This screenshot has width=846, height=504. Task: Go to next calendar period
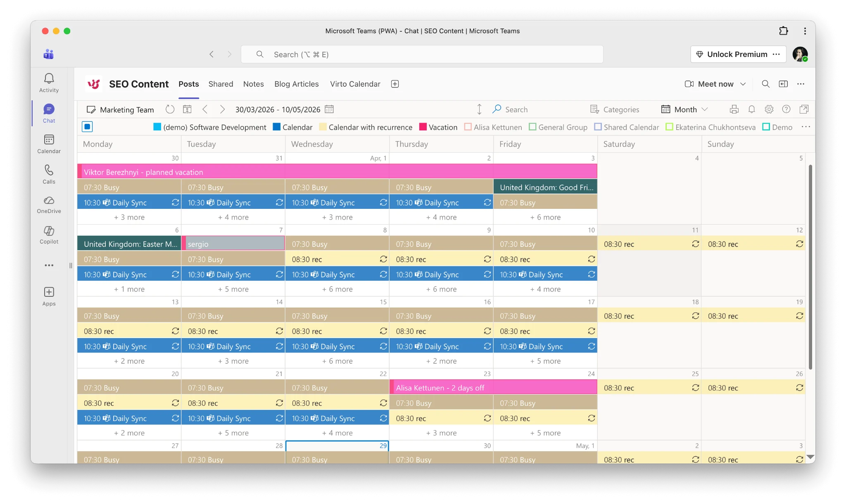tap(222, 109)
